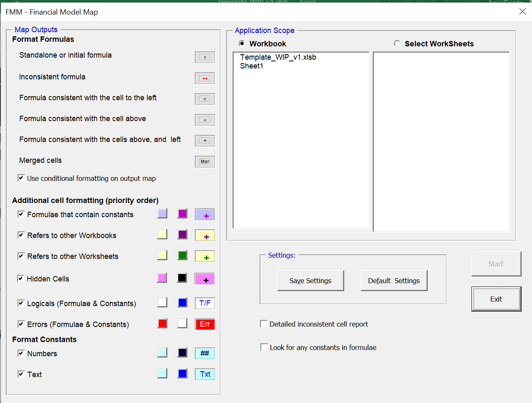
Task: Enable Detailed inconsistent cell report checkbox
Action: pos(264,324)
